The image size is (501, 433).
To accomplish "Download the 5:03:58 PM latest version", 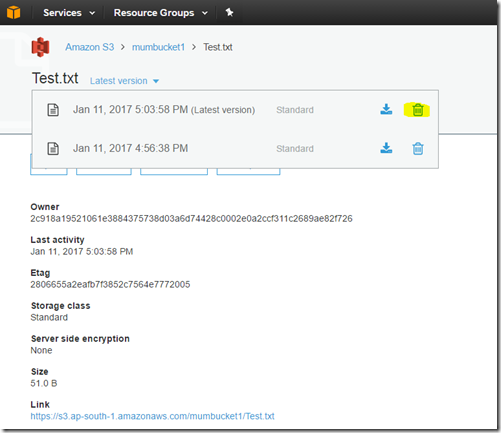I will [x=386, y=109].
